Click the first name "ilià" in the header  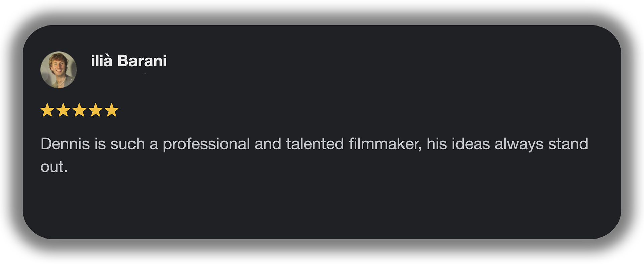pos(101,61)
